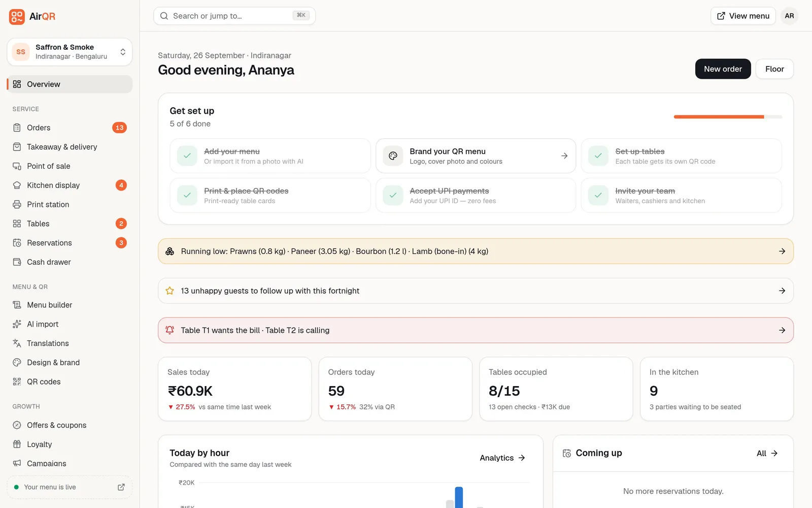
Task: Click the star icon on unhappy guests alert
Action: (170, 291)
